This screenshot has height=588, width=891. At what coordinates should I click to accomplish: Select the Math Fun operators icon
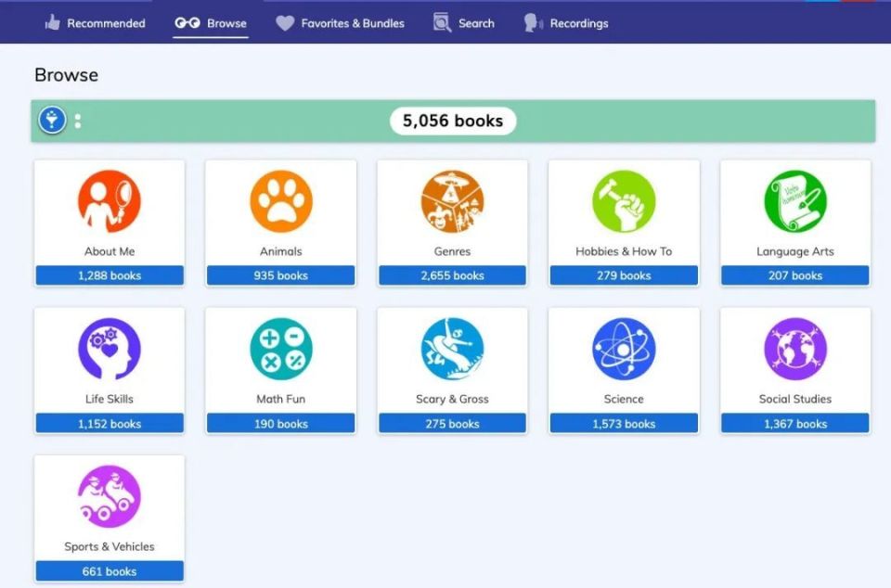click(x=280, y=349)
